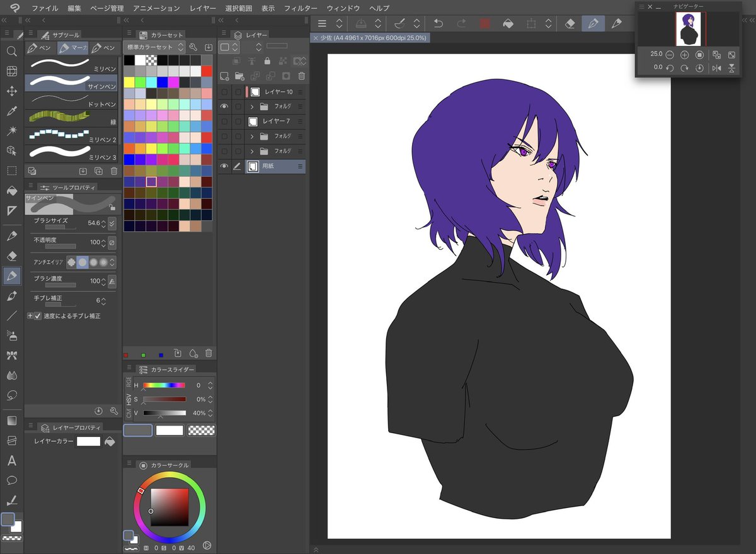This screenshot has width=756, height=554.
Task: Expand 速度による手ブレ補正 plus sign
Action: click(30, 316)
